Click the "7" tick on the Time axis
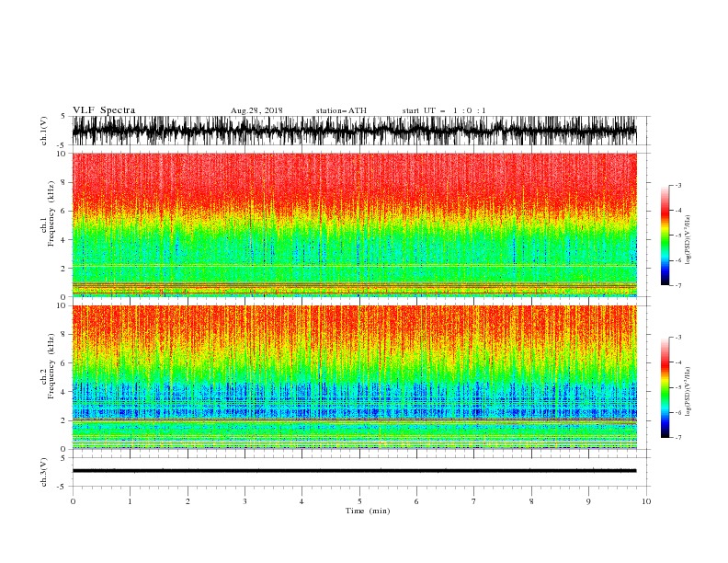The image size is (728, 563). point(474,501)
